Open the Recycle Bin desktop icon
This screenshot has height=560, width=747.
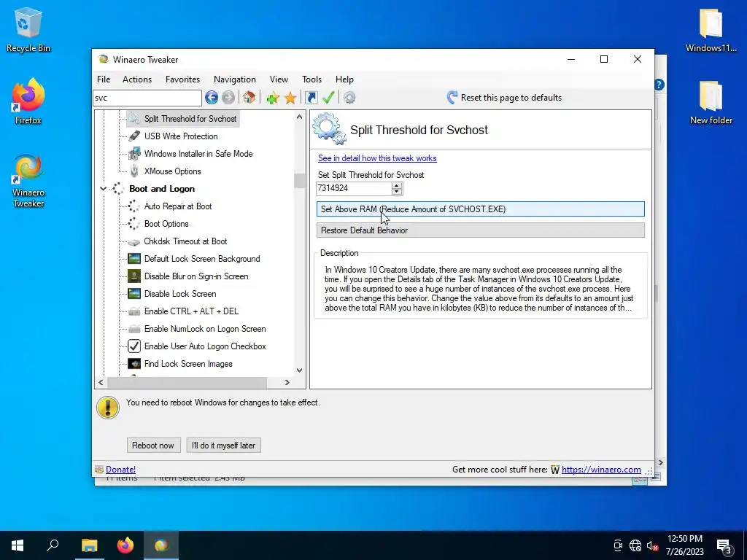tap(28, 29)
